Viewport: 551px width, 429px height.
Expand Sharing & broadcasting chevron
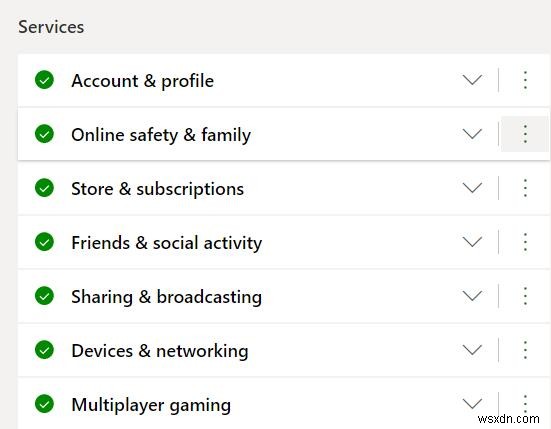tap(472, 296)
